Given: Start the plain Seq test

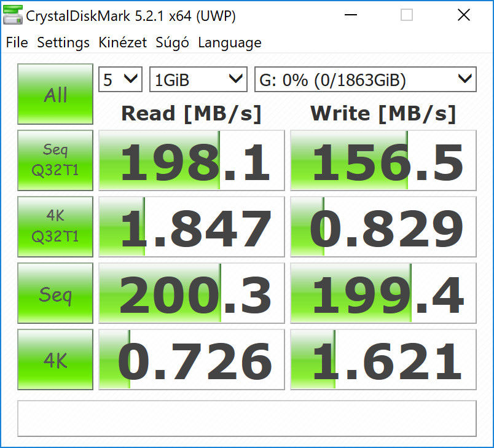Looking at the screenshot, I should point(55,293).
